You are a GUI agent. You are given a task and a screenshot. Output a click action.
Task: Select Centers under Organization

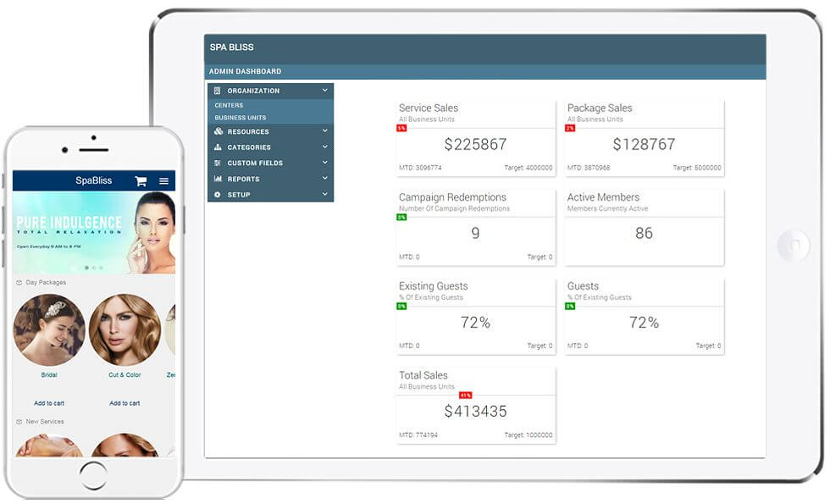click(x=229, y=105)
